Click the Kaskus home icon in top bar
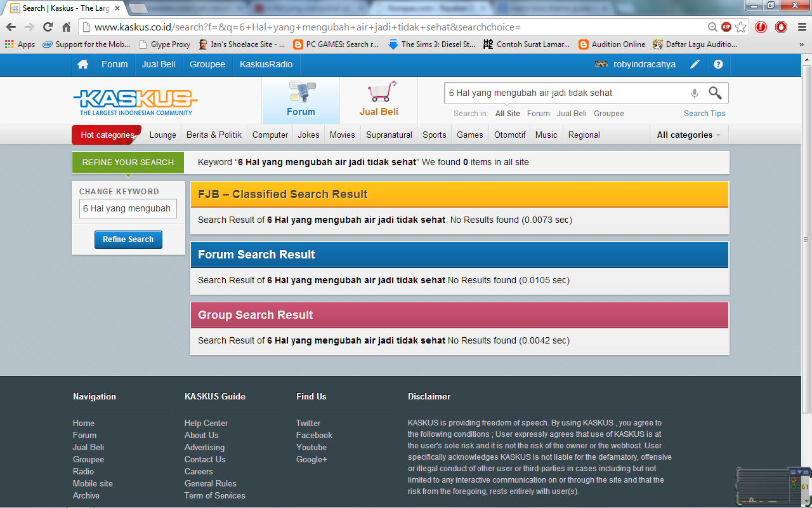This screenshot has width=812, height=508. [x=82, y=64]
